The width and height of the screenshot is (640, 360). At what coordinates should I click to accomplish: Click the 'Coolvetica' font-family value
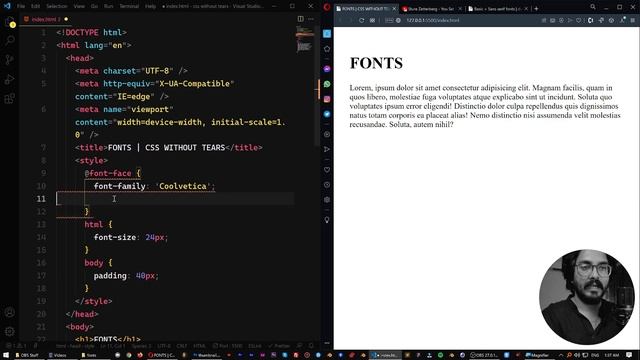point(182,186)
